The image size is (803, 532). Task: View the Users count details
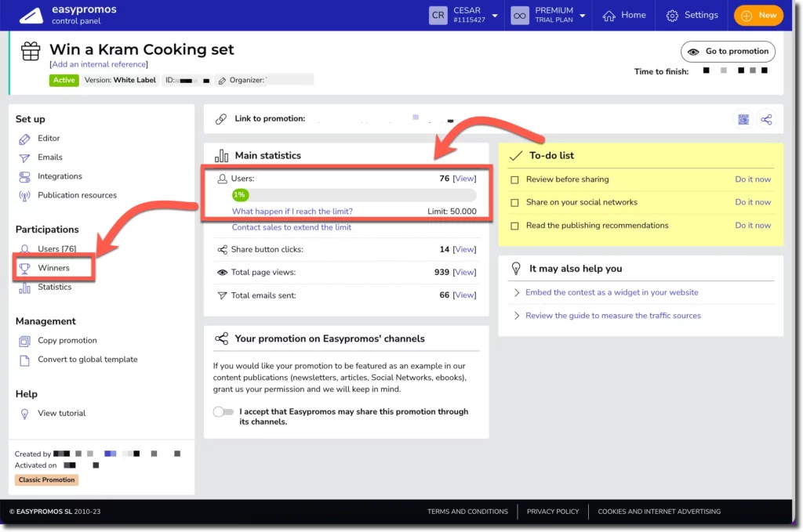[x=464, y=179]
